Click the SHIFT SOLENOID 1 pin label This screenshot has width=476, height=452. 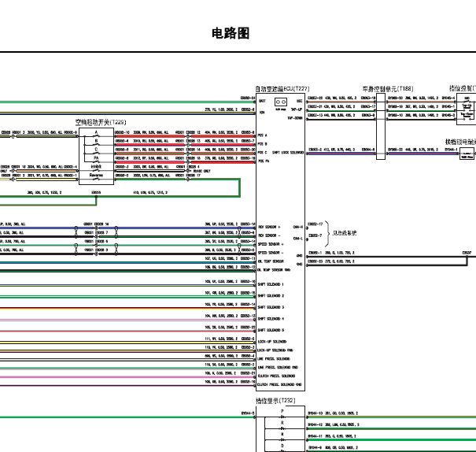271,284
